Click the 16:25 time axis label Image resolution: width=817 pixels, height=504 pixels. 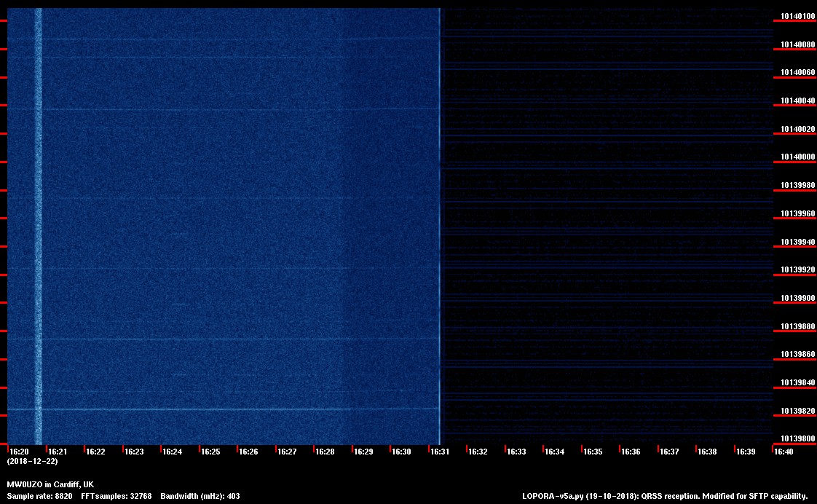(x=210, y=452)
